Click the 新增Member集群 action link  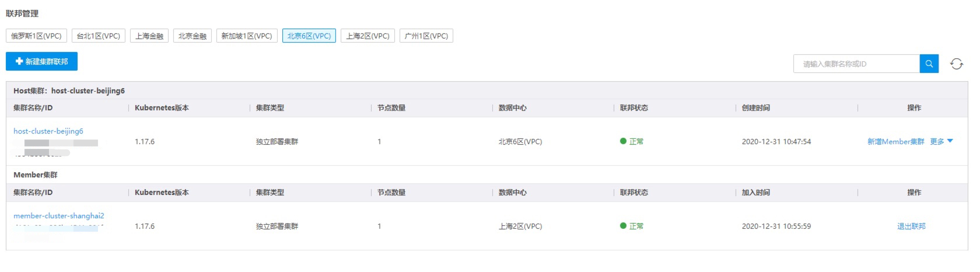point(896,141)
